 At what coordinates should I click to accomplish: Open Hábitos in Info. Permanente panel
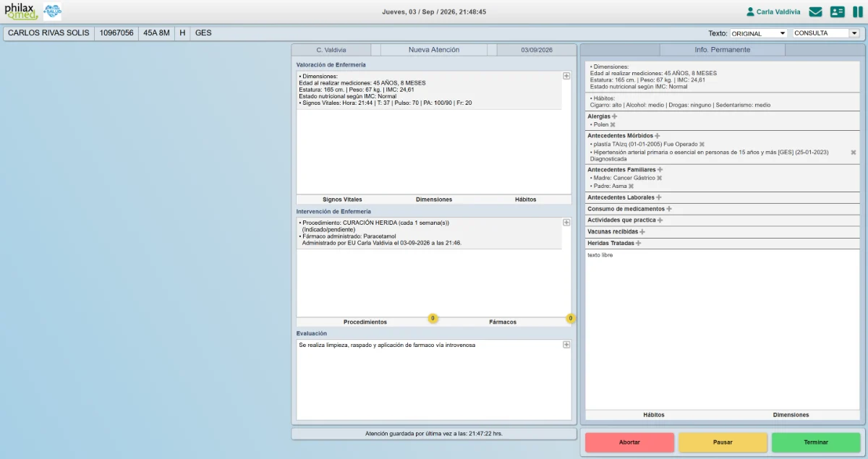tap(654, 415)
